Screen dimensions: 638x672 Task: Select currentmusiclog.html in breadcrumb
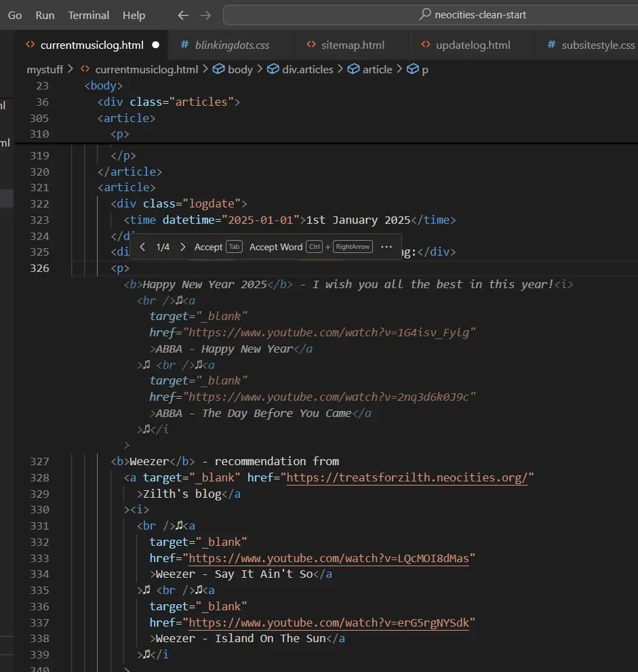146,69
